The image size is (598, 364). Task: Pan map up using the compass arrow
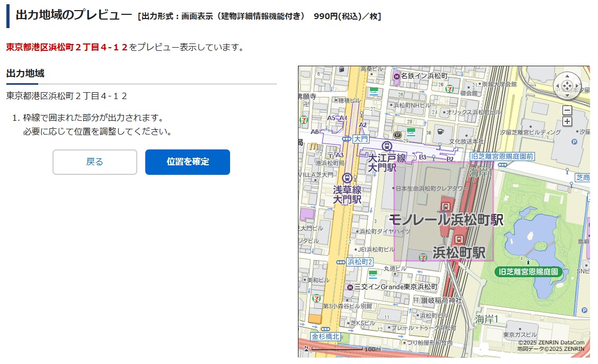click(x=567, y=77)
